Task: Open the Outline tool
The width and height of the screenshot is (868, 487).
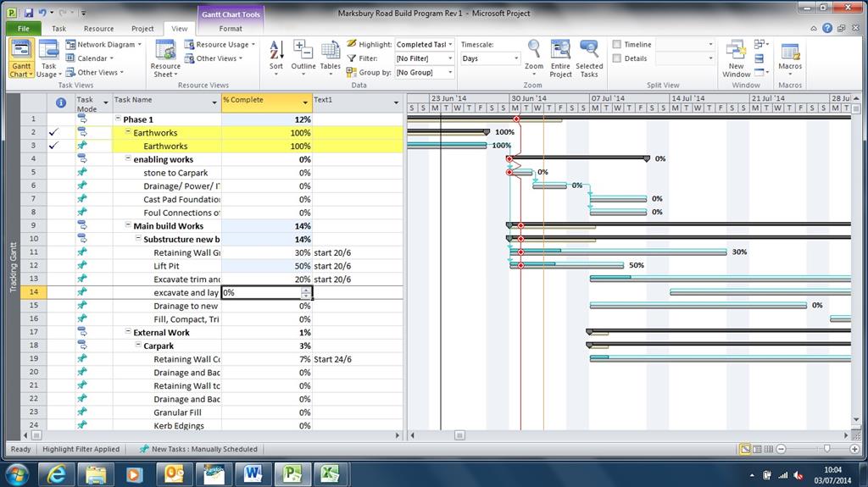Action: tap(303, 58)
